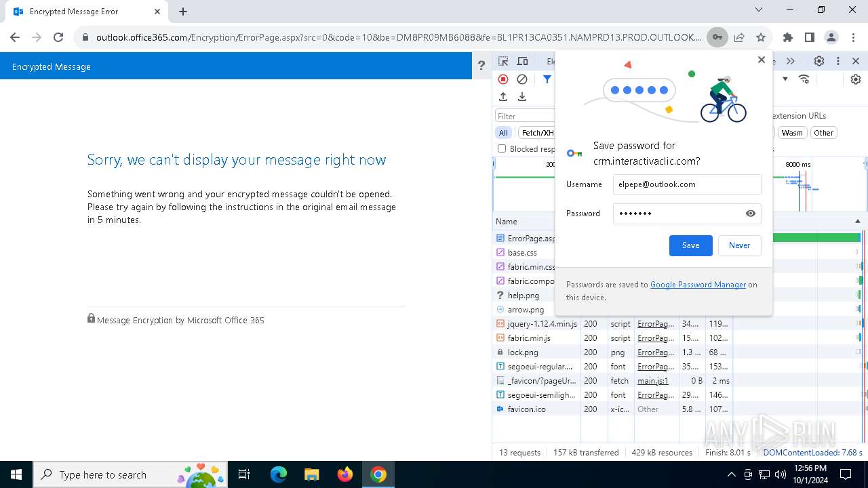868x488 pixels.
Task: Show more DevTools tabs chevron
Action: pyautogui.click(x=790, y=61)
